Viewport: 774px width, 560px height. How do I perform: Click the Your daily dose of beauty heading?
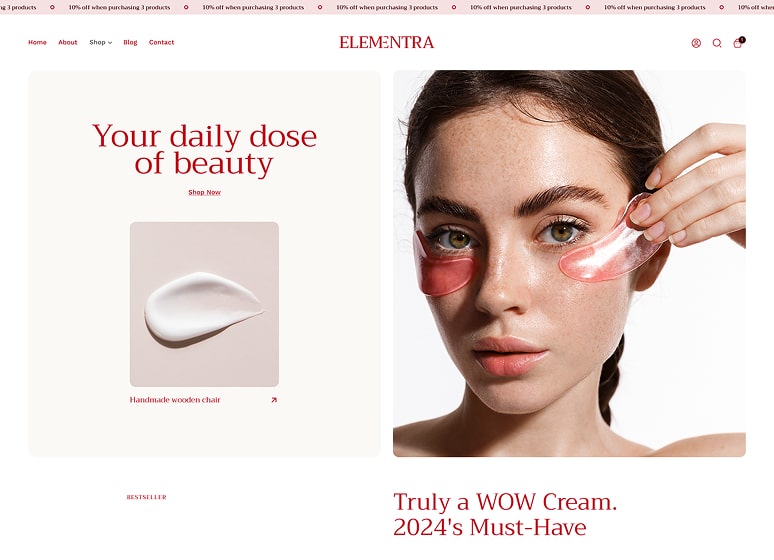204,150
